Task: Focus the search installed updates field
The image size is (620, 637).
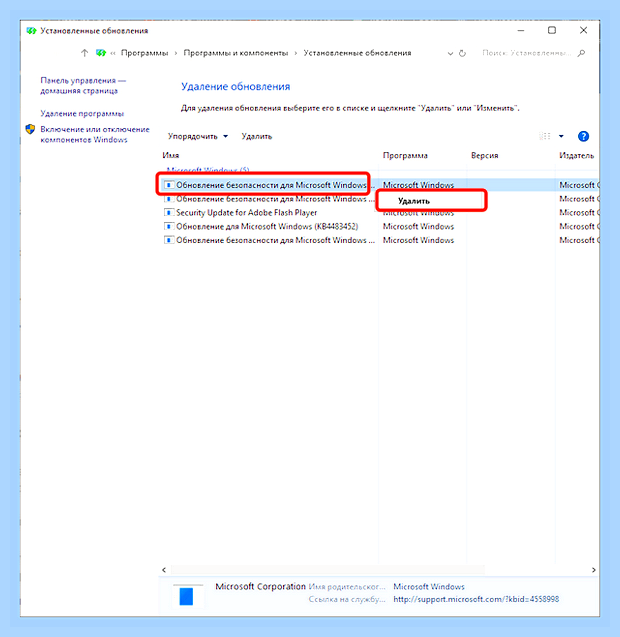Action: (527, 53)
